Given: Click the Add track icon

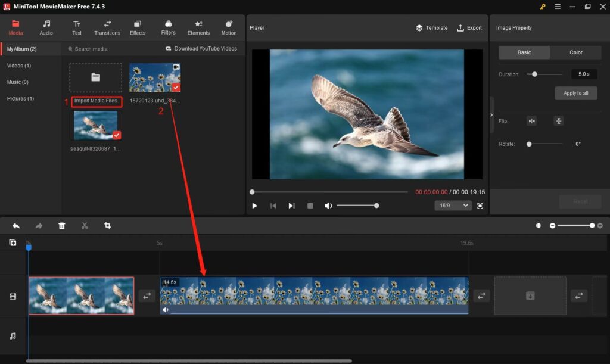Looking at the screenshot, I should click(x=13, y=242).
